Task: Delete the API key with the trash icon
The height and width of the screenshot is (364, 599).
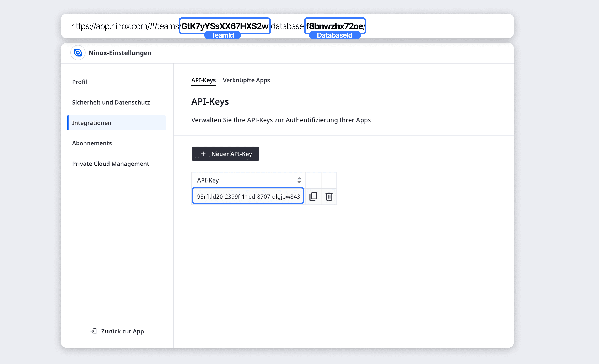Action: (329, 196)
